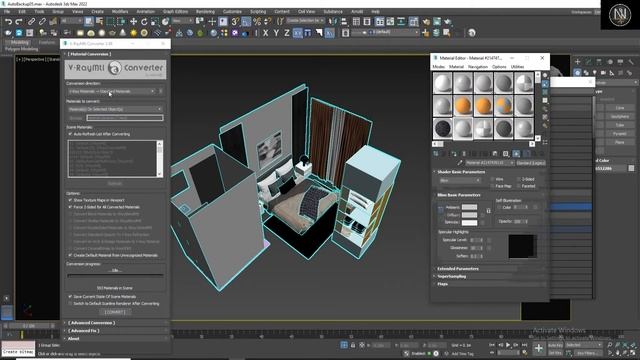Click the X axis constraint button
Viewport: 640px width, 360px height.
click(x=266, y=33)
